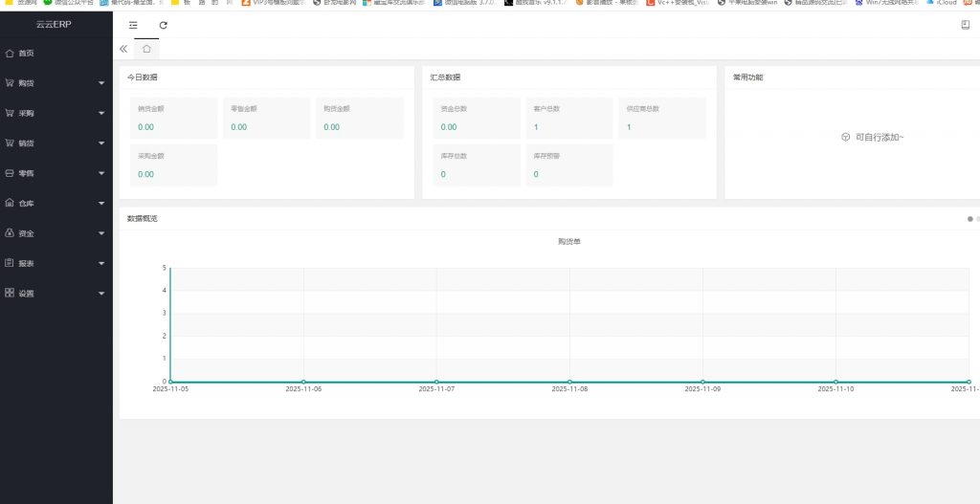This screenshot has height=504, width=980.
Task: Click the chart data point for 2025-11-06
Action: [303, 382]
